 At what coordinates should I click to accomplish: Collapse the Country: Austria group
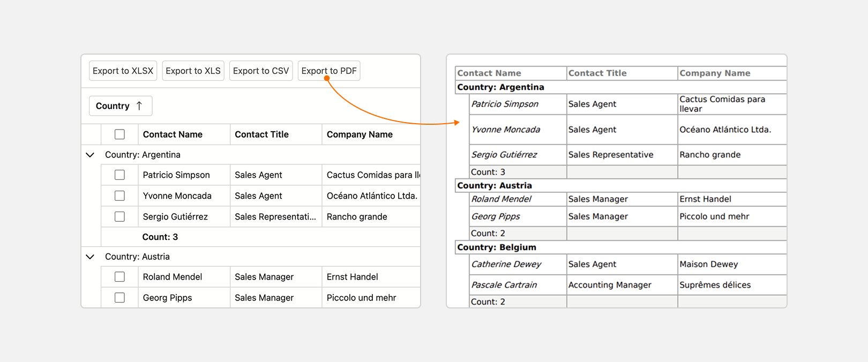tap(90, 257)
